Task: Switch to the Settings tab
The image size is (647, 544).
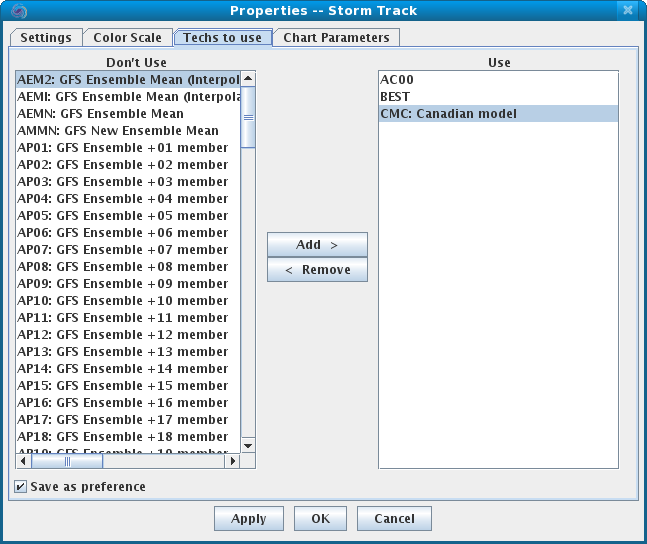Action: coord(46,38)
